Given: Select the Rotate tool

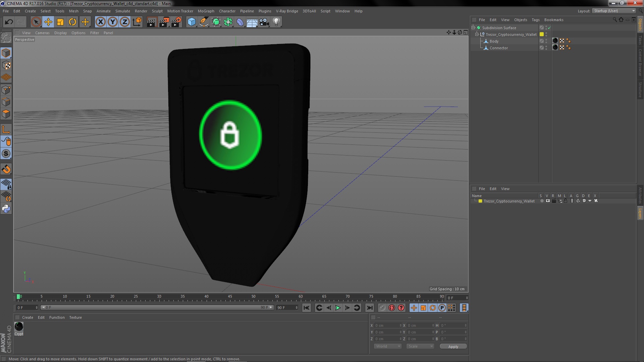Looking at the screenshot, I should 72,22.
